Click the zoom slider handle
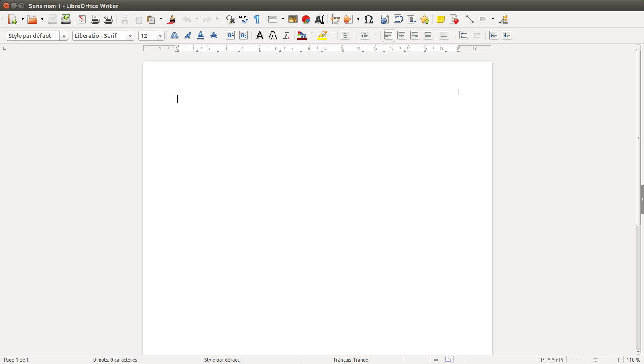 pos(595,360)
